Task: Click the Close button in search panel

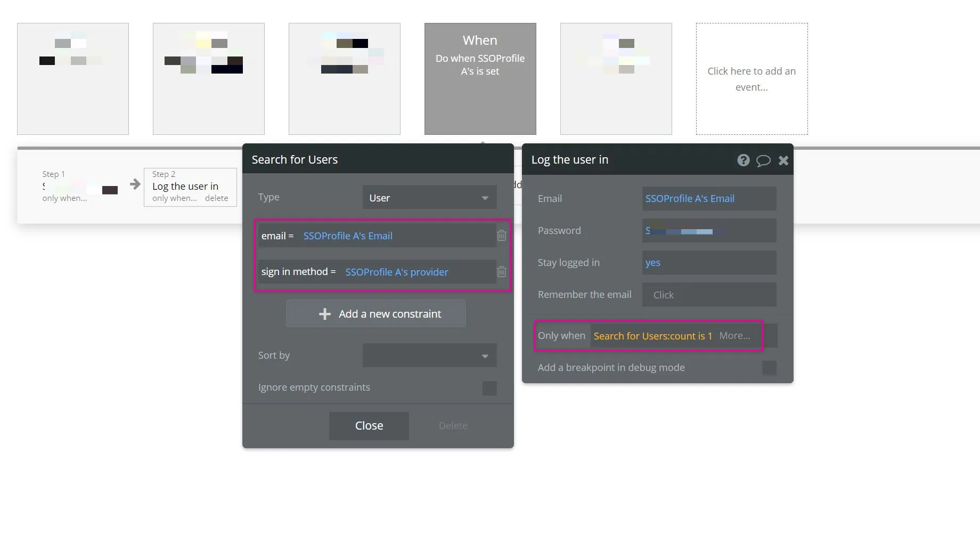Action: 369,426
